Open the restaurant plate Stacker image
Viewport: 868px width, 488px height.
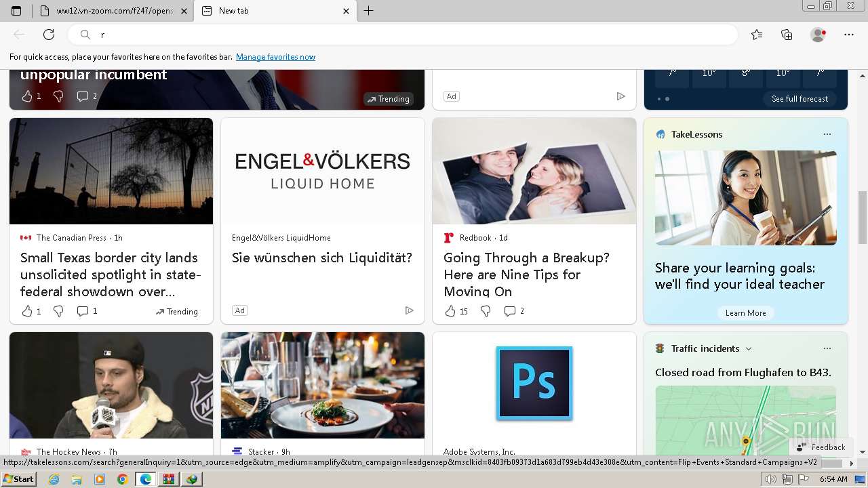(x=323, y=385)
